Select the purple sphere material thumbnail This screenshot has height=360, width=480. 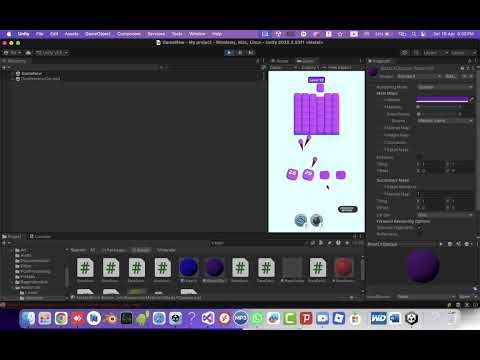(214, 267)
